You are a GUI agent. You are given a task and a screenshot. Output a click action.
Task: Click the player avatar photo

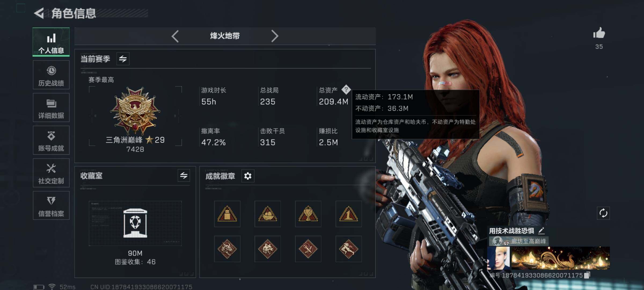[x=499, y=258]
